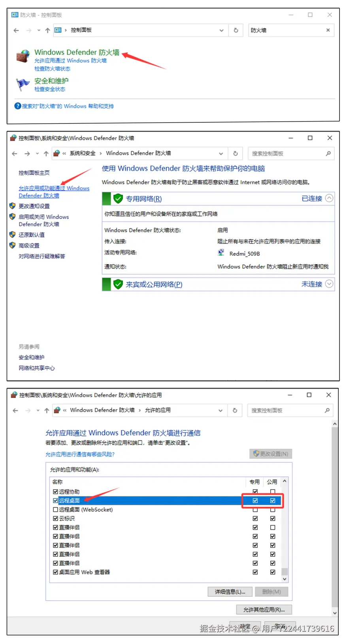Refresh the Windows Defender 防火墙 window
This screenshot has height=644, width=345.
[236, 153]
